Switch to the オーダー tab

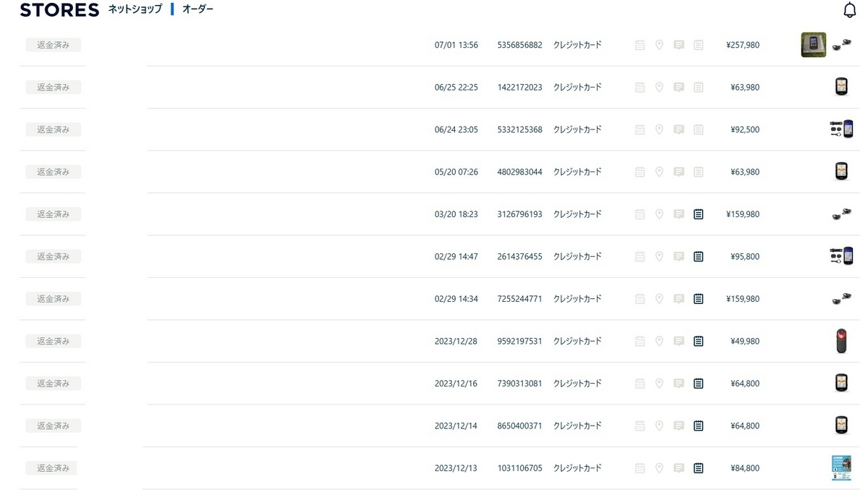(x=197, y=9)
